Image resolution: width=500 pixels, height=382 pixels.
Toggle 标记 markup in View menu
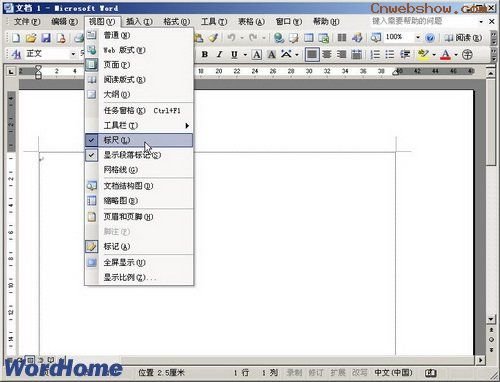point(139,247)
